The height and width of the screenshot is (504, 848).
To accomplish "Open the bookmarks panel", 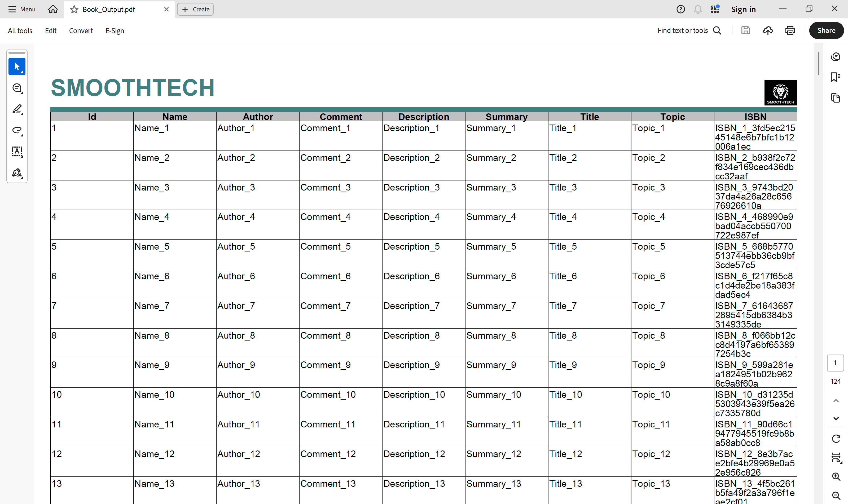I will pyautogui.click(x=836, y=77).
